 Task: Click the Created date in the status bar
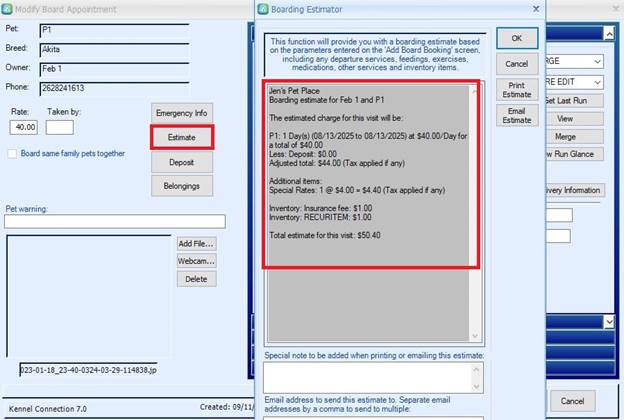coord(227,407)
